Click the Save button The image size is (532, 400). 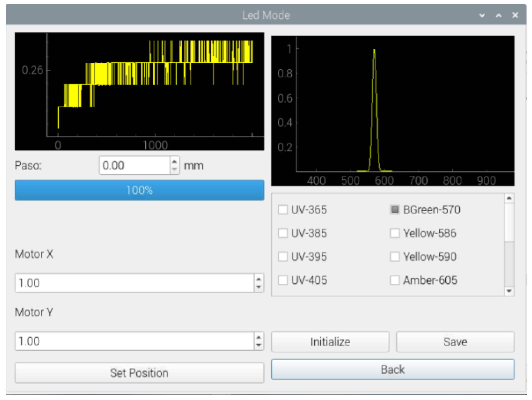(455, 342)
